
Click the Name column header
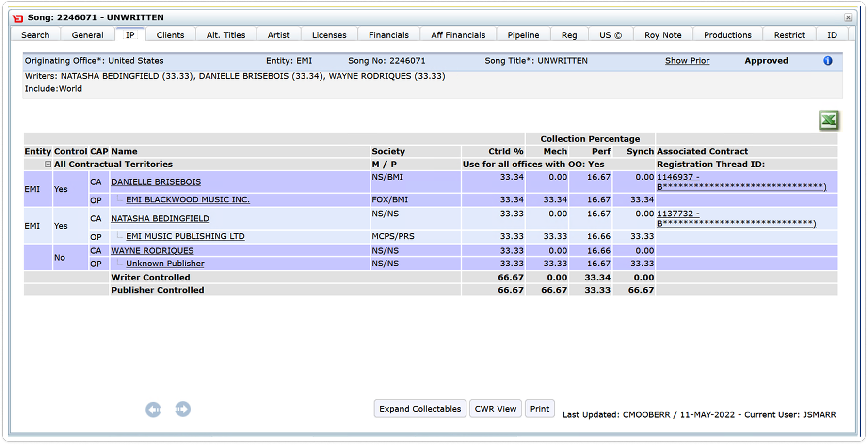point(124,151)
